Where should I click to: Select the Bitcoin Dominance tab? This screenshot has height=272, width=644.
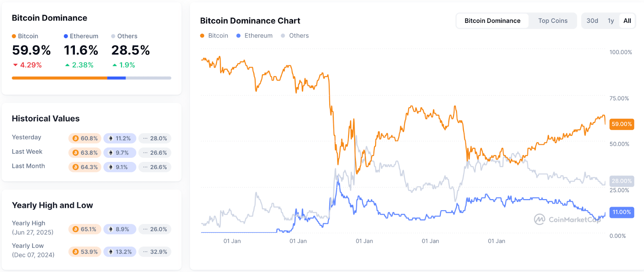coord(492,20)
